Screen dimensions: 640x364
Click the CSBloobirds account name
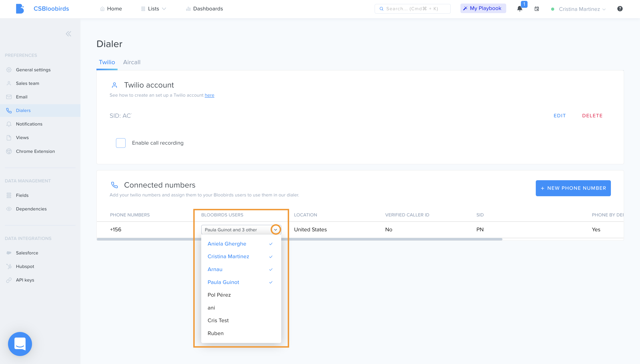tap(51, 9)
